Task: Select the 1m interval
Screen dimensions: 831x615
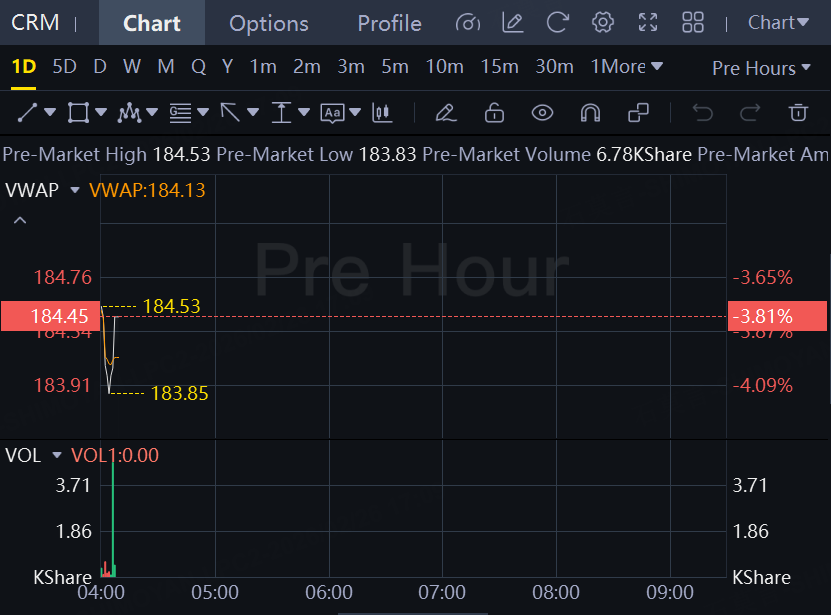Action: click(x=263, y=66)
